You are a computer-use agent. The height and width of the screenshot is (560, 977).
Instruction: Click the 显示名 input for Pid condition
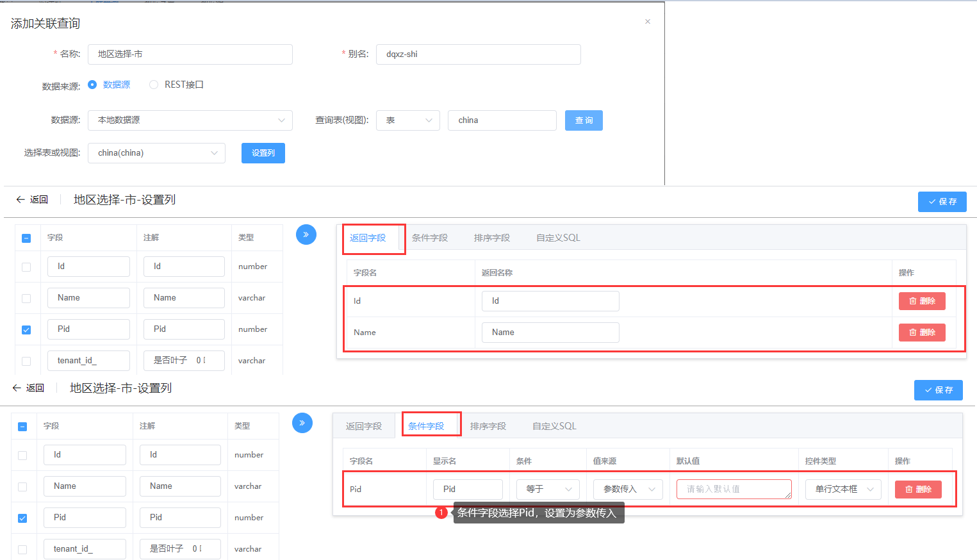468,490
